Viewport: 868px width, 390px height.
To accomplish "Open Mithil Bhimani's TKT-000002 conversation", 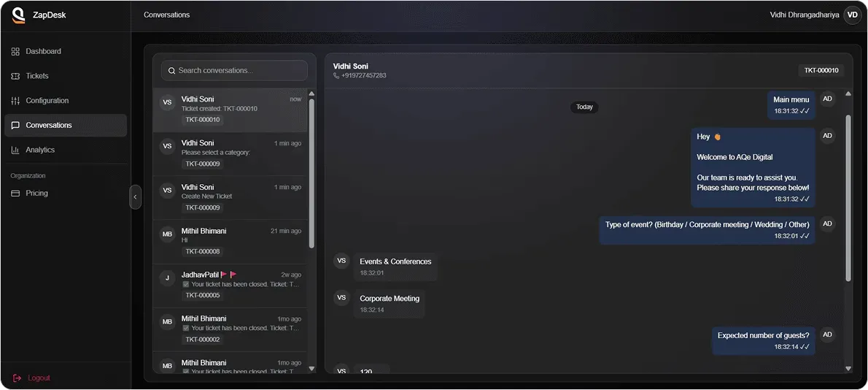I will [230, 329].
